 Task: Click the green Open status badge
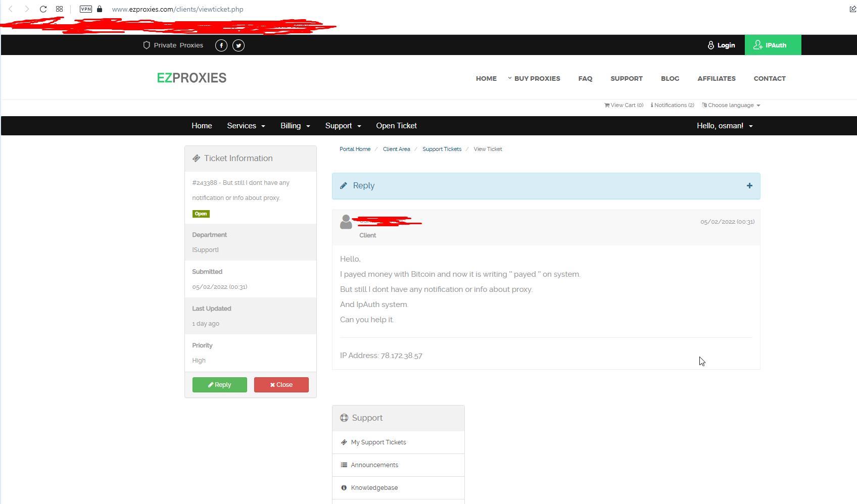[x=201, y=214]
